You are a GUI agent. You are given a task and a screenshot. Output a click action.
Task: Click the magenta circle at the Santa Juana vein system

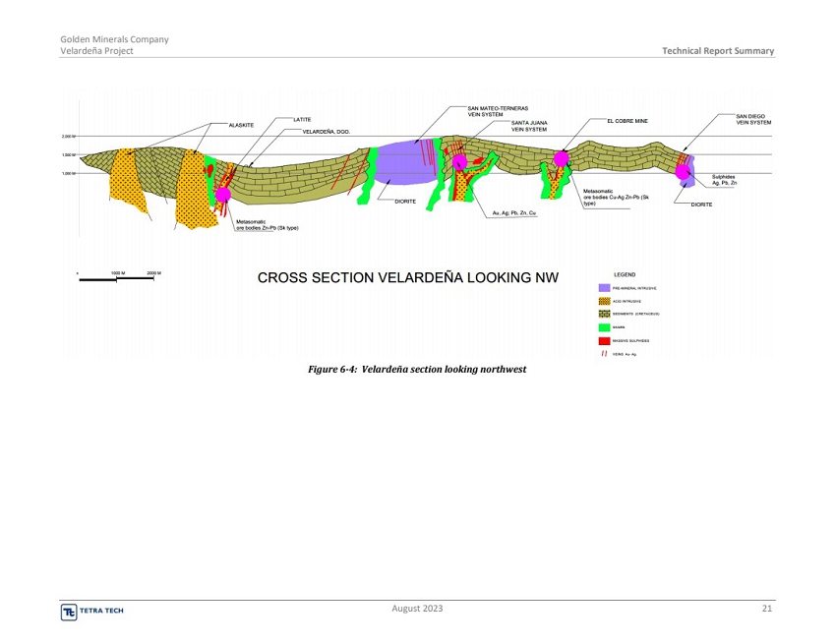(459, 162)
